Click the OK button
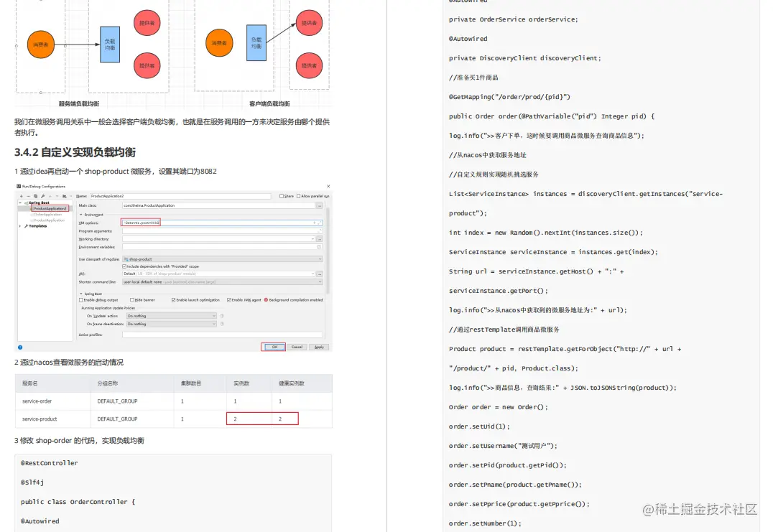 pyautogui.click(x=274, y=347)
